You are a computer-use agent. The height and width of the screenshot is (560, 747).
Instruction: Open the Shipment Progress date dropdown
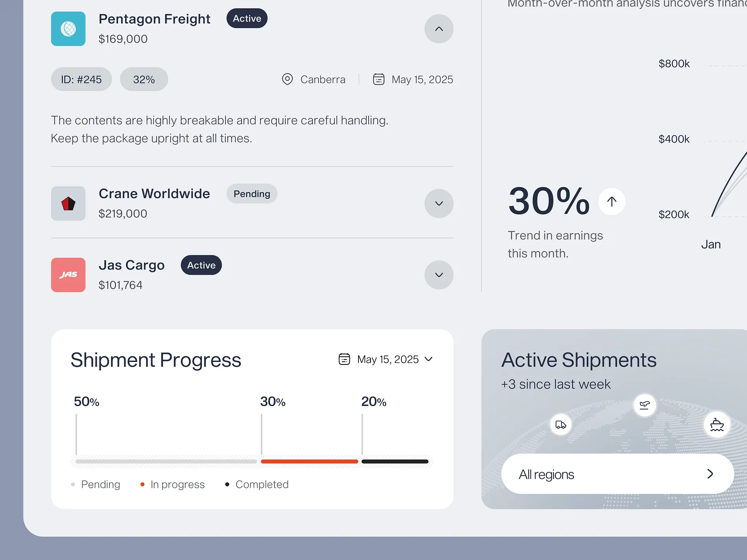(x=386, y=359)
